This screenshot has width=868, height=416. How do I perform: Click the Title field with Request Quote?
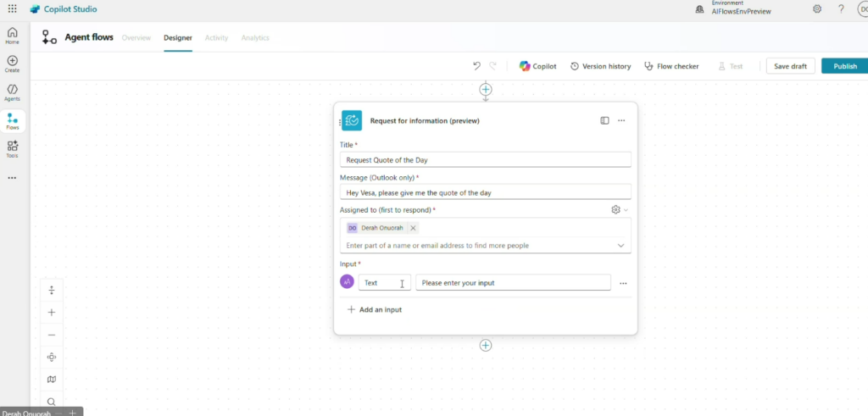(485, 159)
